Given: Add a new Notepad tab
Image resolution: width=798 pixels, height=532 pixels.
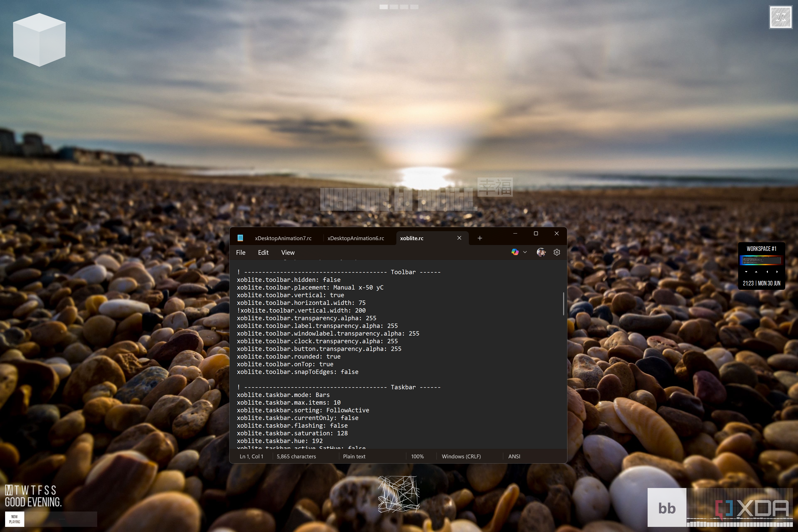Looking at the screenshot, I should pos(480,238).
